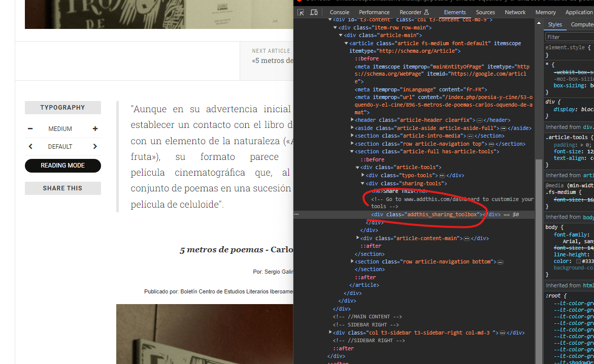Expand the article-intro-media section node
Screen dimensions: 594x364
coord(352,136)
